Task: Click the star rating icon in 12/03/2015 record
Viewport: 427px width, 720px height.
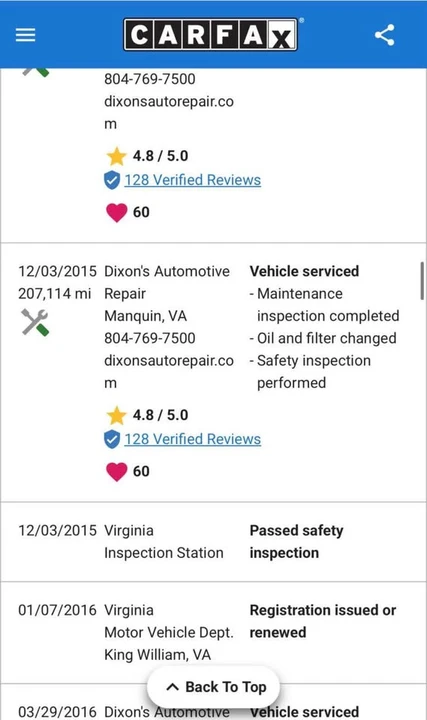Action: (x=117, y=415)
